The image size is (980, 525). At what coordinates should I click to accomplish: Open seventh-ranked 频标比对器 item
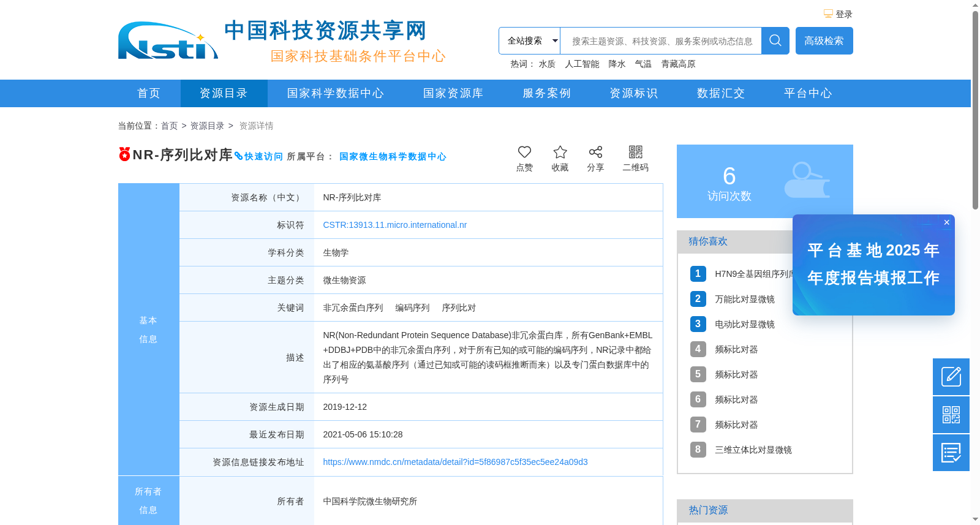tap(736, 425)
